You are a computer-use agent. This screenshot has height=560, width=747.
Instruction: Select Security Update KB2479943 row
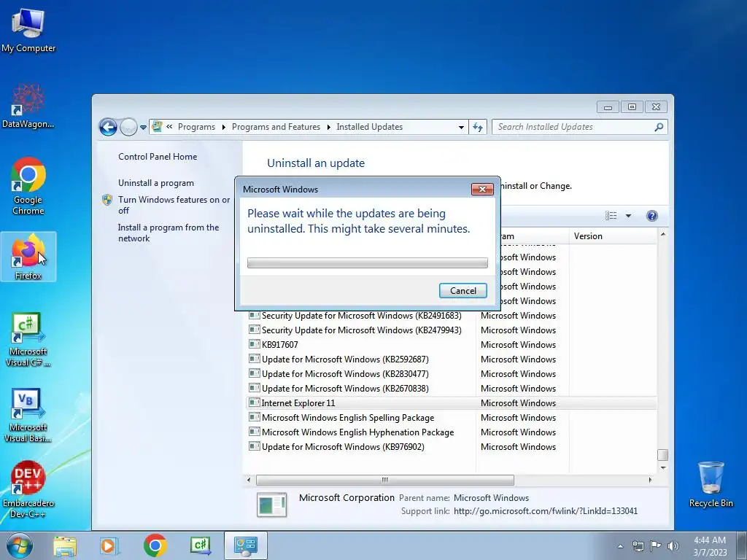click(452, 330)
